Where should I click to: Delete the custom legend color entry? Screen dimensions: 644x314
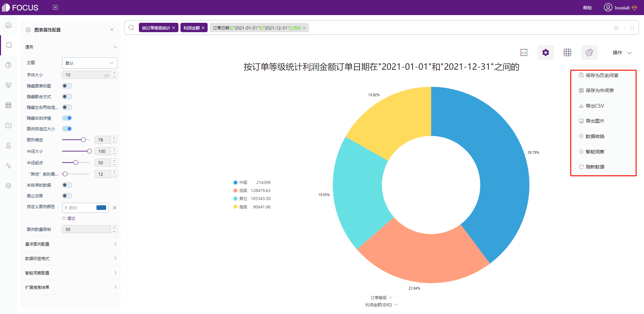click(115, 208)
